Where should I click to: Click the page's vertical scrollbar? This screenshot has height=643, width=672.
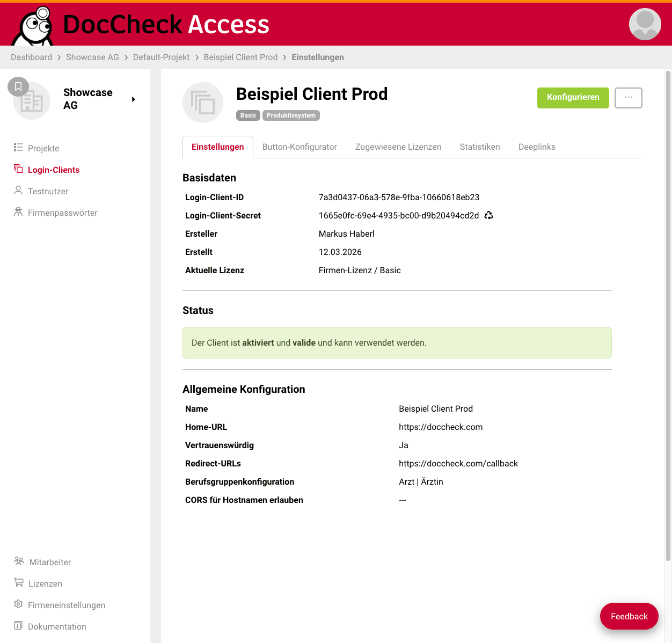pos(668,317)
